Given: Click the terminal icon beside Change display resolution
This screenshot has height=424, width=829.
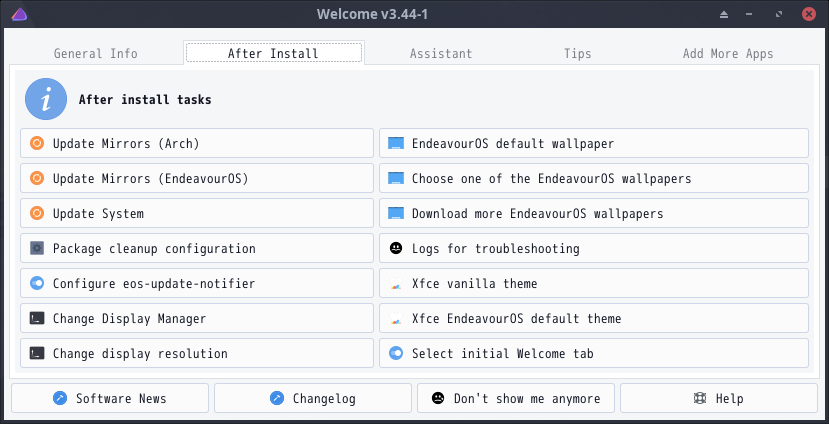Looking at the screenshot, I should pyautogui.click(x=37, y=353).
